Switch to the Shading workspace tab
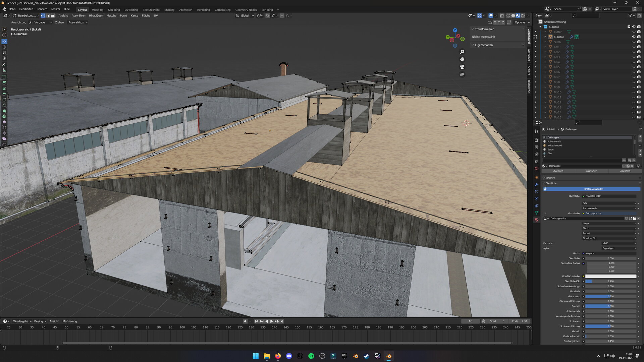 pos(169,10)
